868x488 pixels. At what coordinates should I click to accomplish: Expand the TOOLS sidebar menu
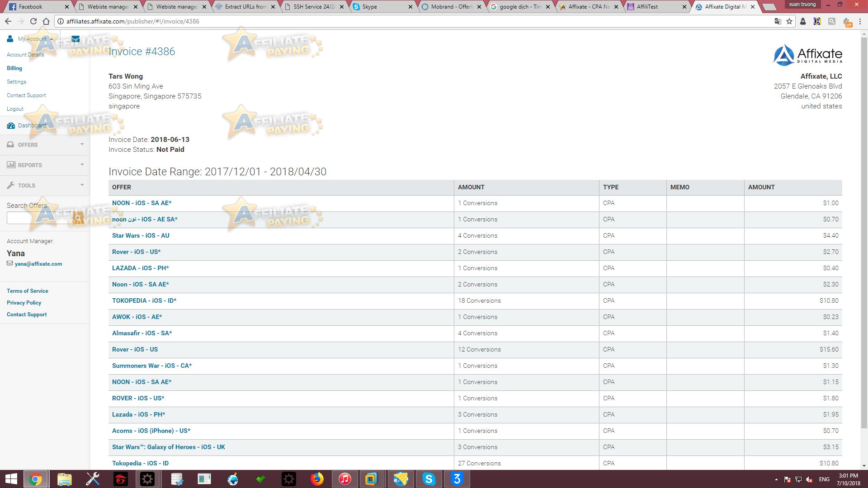(45, 185)
